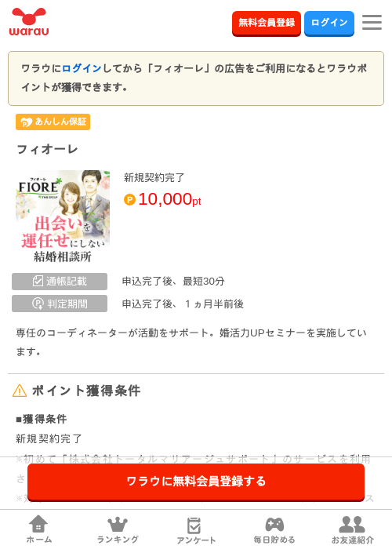Click the blue ログイン button
This screenshot has height=549, width=392.
tap(329, 23)
